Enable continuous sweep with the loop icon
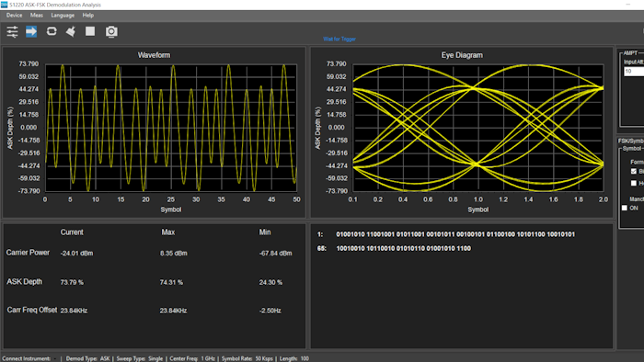Viewport: 644px width, 362px height. click(x=52, y=31)
